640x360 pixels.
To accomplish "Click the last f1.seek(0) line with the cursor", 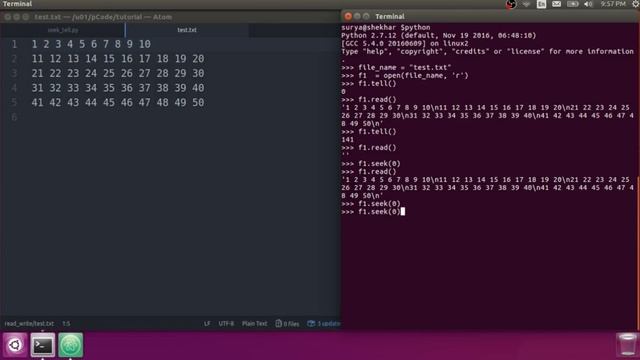I will pos(373,211).
